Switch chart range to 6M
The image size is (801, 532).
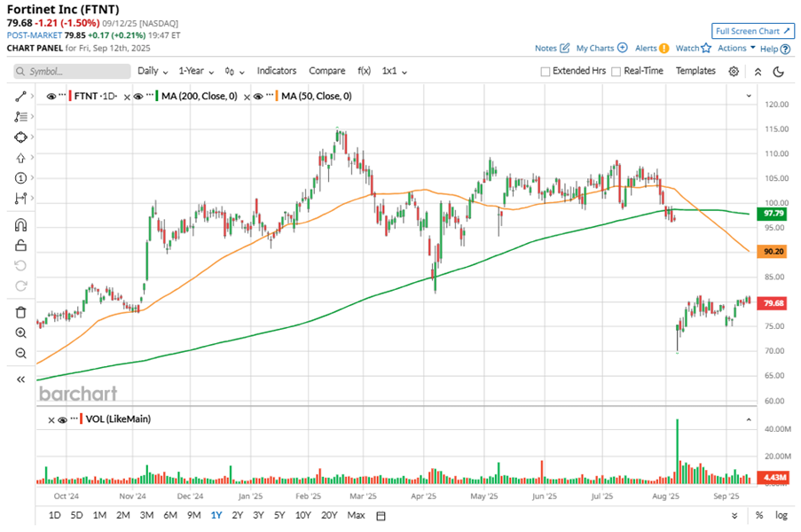point(170,516)
